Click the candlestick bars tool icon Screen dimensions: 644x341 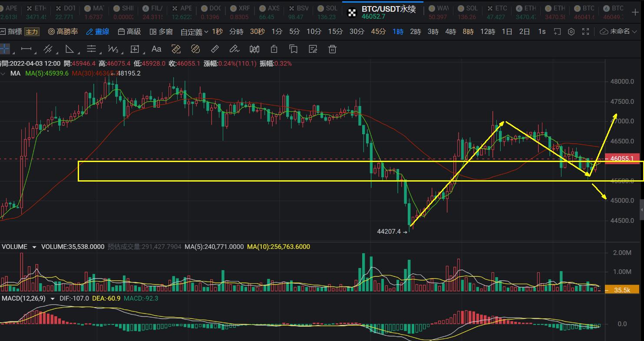pos(254,49)
